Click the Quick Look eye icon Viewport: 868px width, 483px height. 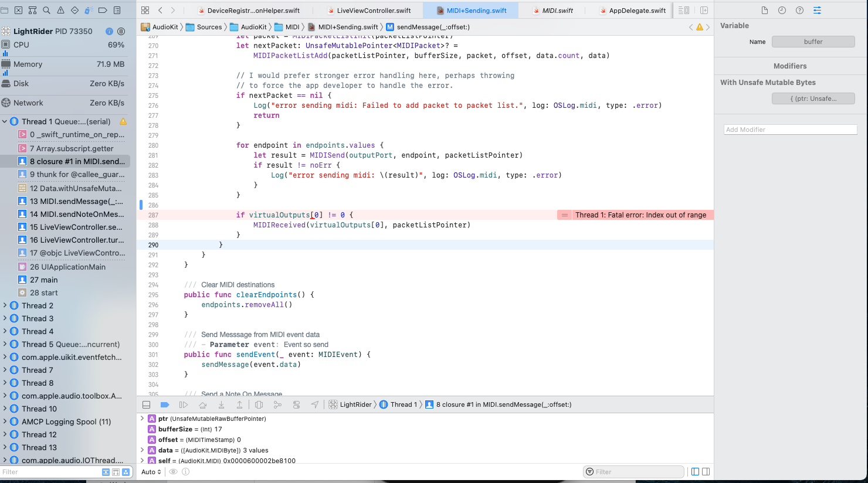(173, 472)
